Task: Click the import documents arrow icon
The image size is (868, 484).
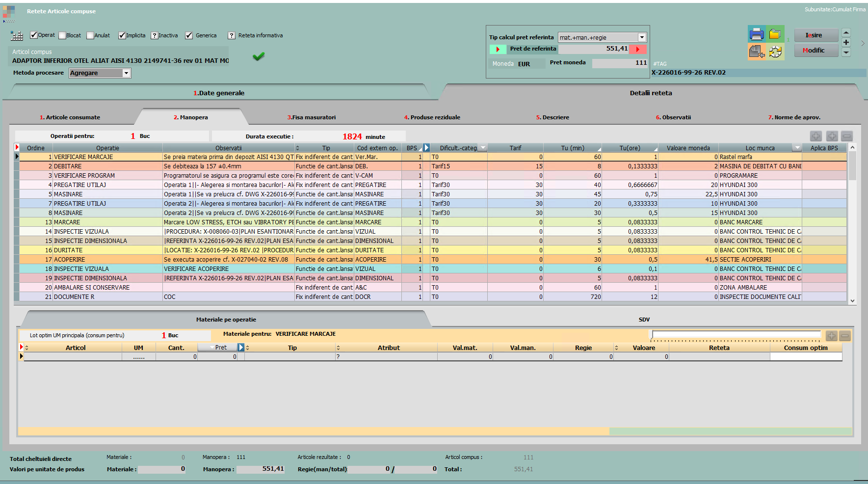Action: tap(756, 52)
